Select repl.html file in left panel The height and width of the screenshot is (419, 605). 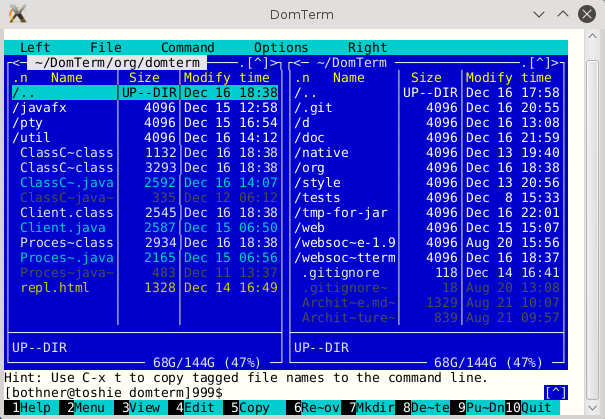(54, 287)
